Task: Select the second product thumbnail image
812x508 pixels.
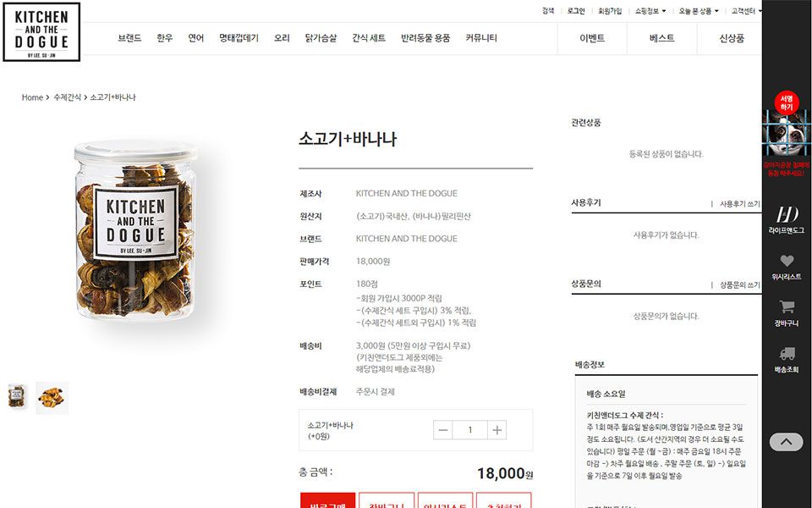Action: [x=52, y=398]
